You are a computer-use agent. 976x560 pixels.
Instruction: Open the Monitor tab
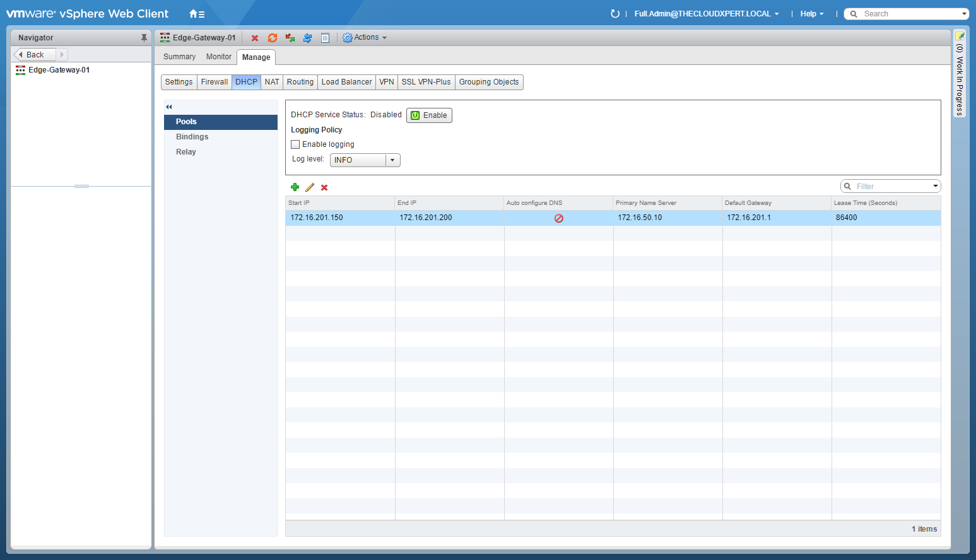pos(219,57)
